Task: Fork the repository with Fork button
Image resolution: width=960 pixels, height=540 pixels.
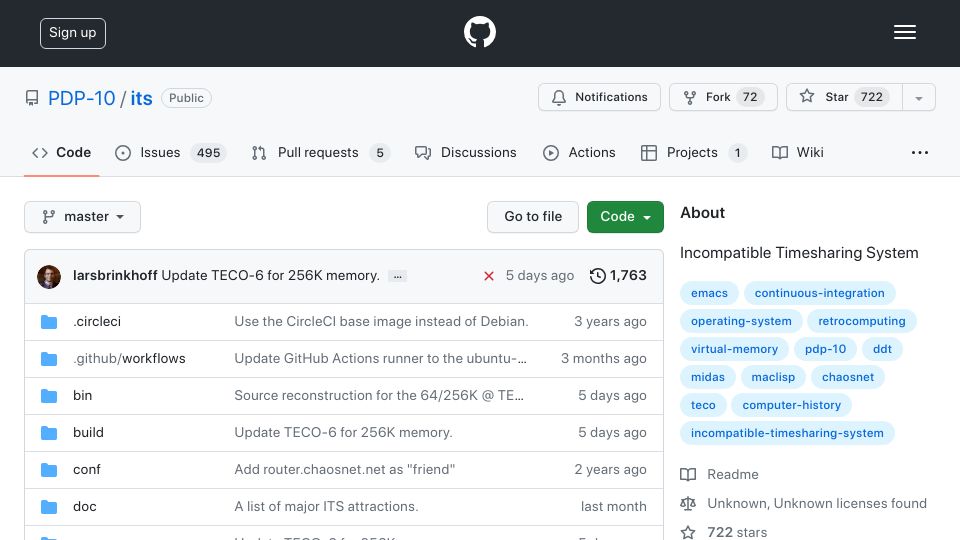Action: click(723, 97)
